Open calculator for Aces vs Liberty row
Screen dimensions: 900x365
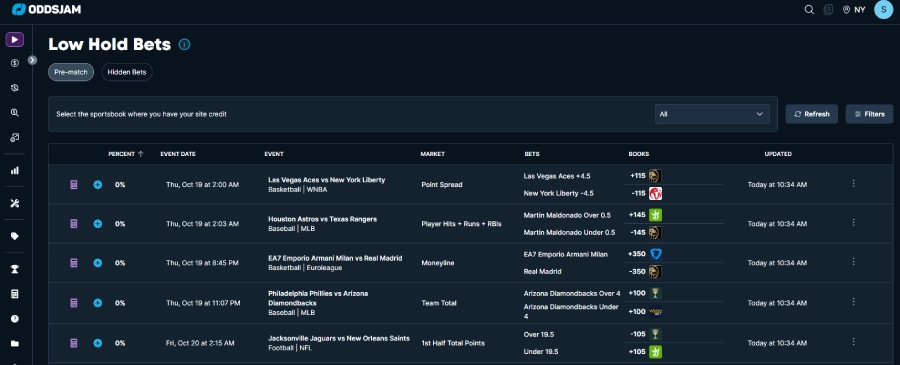click(x=73, y=185)
